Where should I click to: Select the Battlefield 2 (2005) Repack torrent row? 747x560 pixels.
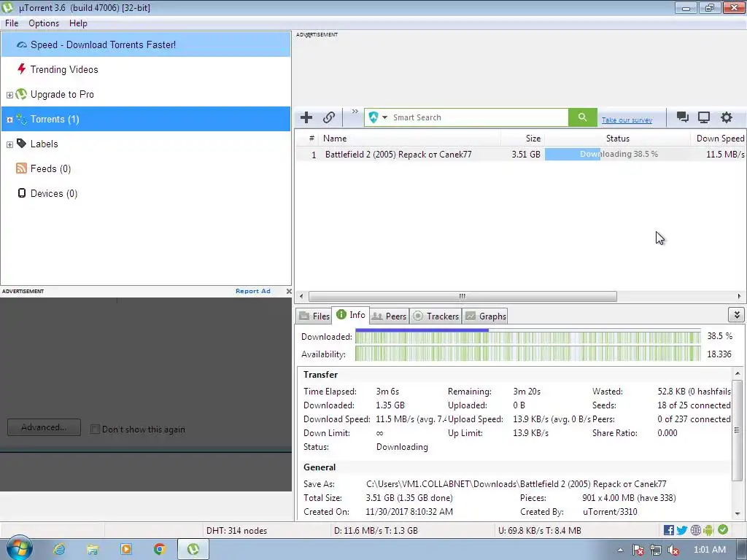point(520,155)
